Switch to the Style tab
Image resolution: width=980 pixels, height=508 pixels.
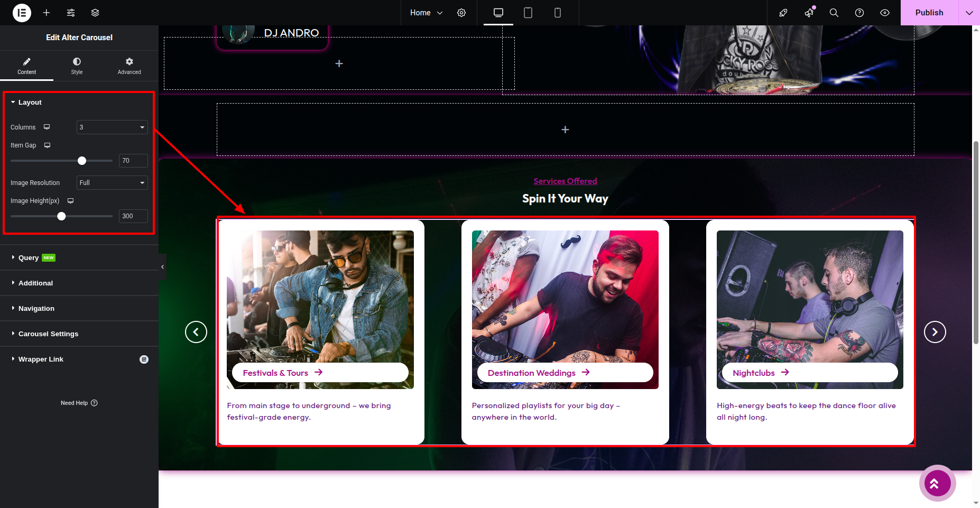[x=77, y=66]
